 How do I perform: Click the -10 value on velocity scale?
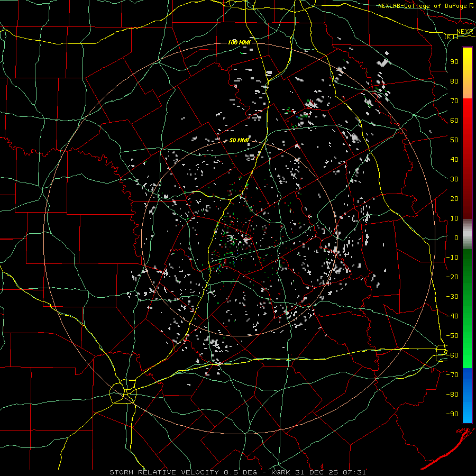[x=452, y=258]
